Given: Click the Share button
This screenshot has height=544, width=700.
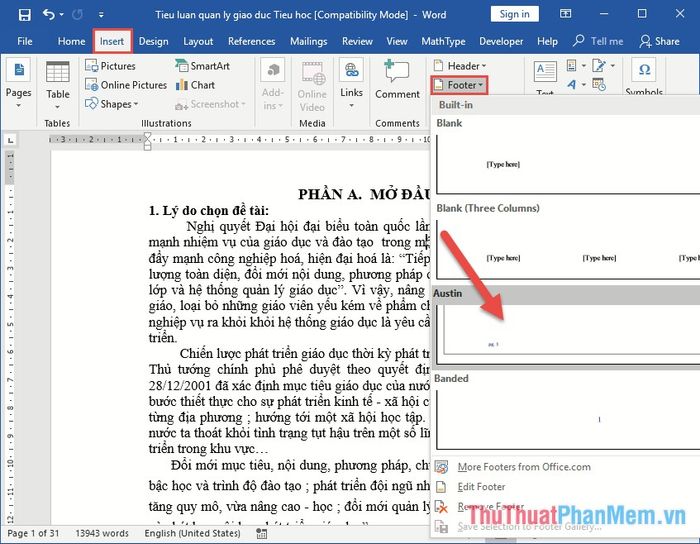Looking at the screenshot, I should [x=659, y=42].
